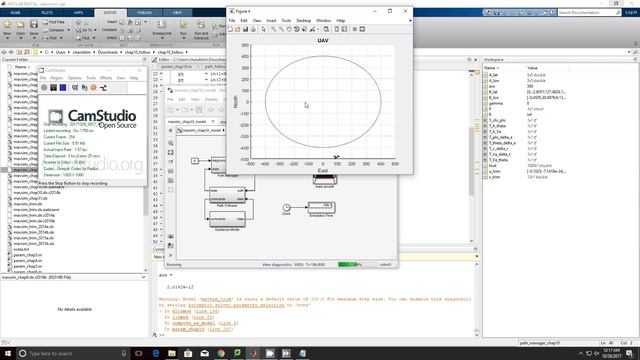
Task: Click the Open File icon in Figure toolbar
Action: [238, 29]
